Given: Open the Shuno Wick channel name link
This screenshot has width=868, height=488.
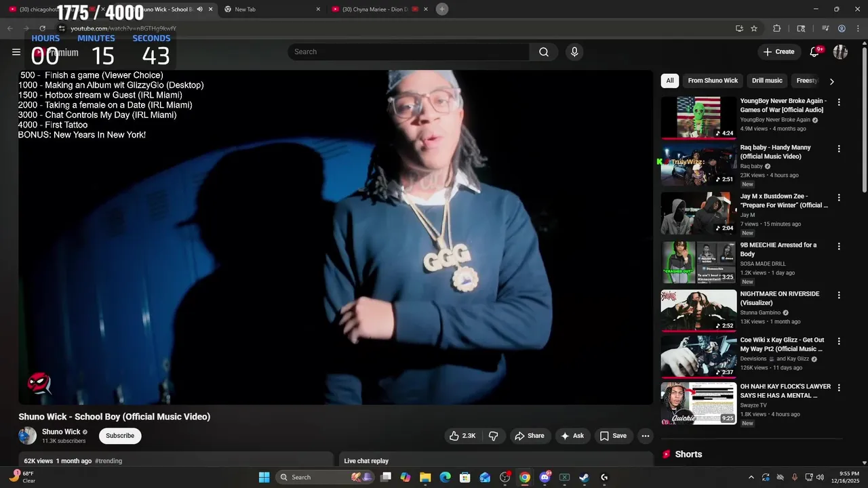Looking at the screenshot, I should [61, 432].
